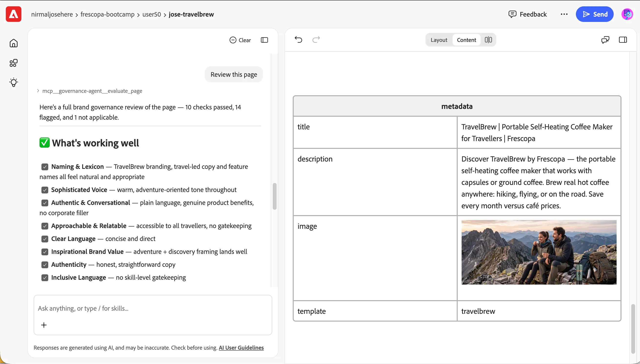Click the chat panel scrollbar
Viewport: 640px width, 364px height.
(x=274, y=196)
